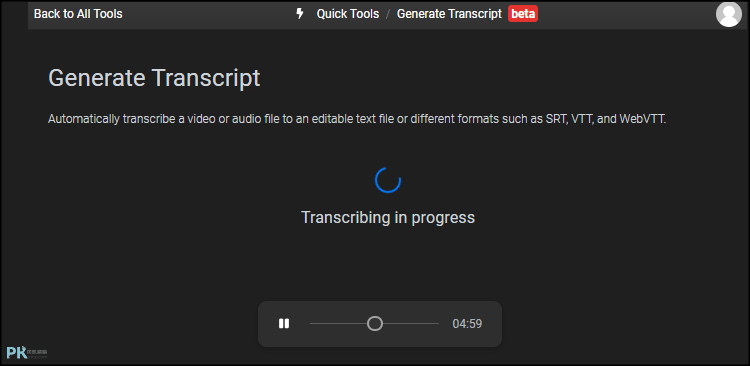750x366 pixels.
Task: Select the Generate Transcript breadcrumb
Action: pyautogui.click(x=449, y=14)
